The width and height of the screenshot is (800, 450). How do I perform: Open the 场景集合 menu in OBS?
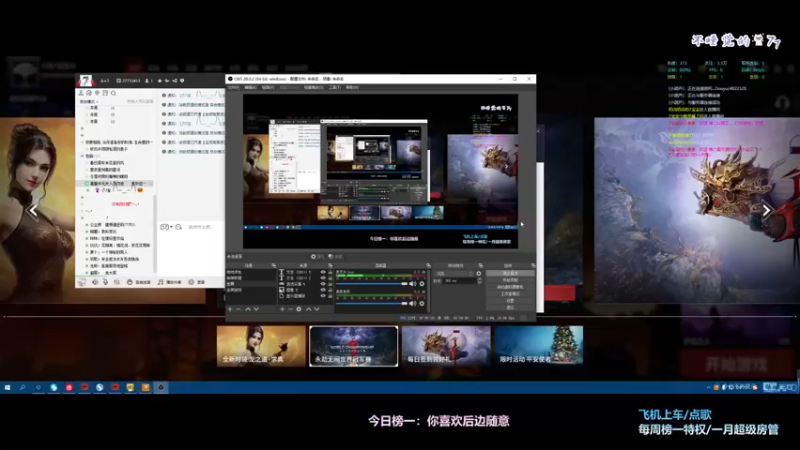[x=314, y=88]
